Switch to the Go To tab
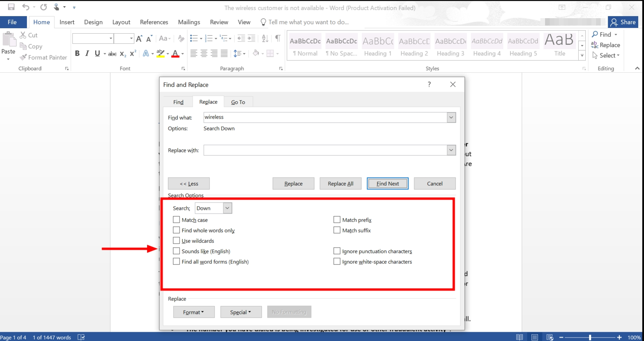The image size is (644, 341). [238, 102]
